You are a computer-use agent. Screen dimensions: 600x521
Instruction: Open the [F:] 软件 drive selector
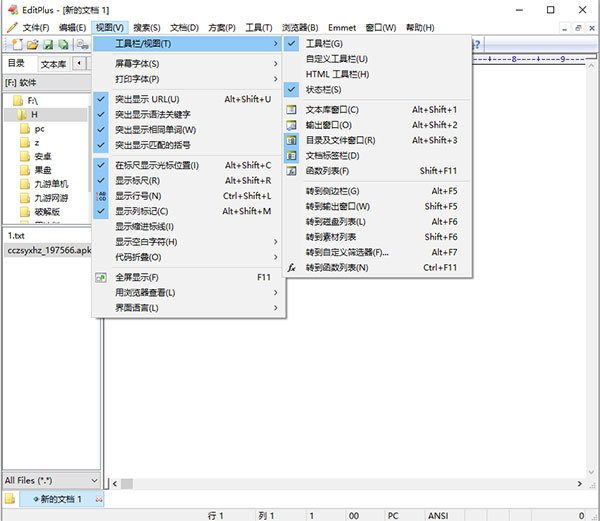pos(47,83)
